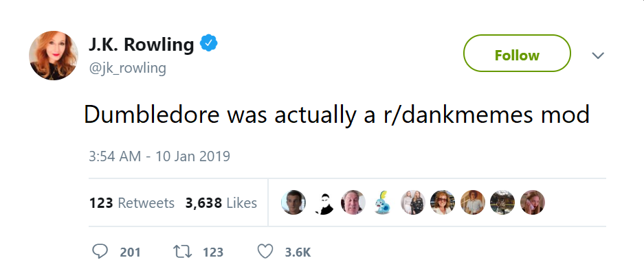Click the last liker avatar on right
This screenshot has height=271, width=644.
[x=532, y=202]
